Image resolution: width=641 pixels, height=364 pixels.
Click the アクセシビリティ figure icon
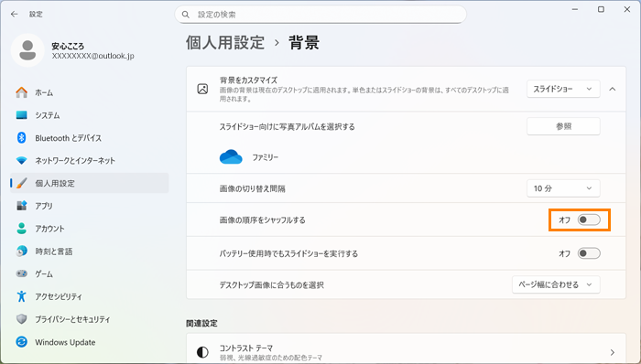pyautogui.click(x=22, y=295)
